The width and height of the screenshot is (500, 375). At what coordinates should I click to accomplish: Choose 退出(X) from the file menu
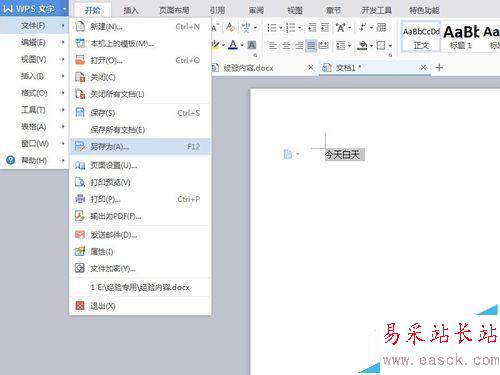[x=140, y=306]
